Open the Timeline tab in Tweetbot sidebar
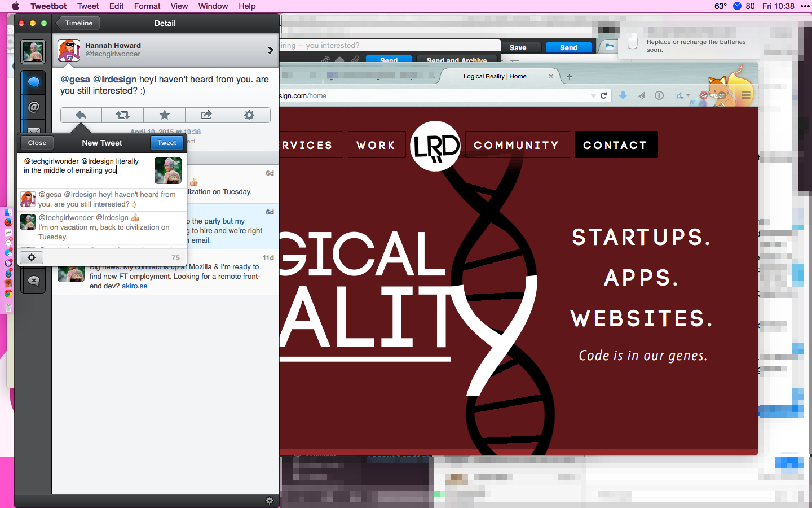 [33, 83]
